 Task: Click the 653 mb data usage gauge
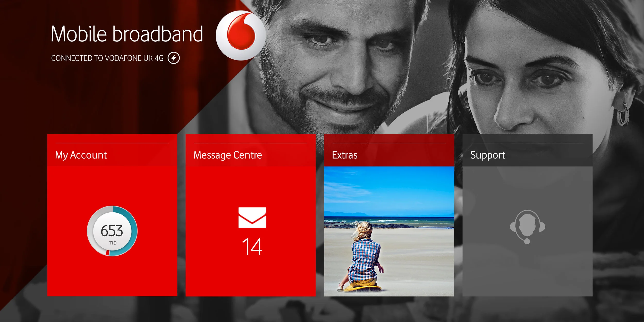click(x=112, y=231)
